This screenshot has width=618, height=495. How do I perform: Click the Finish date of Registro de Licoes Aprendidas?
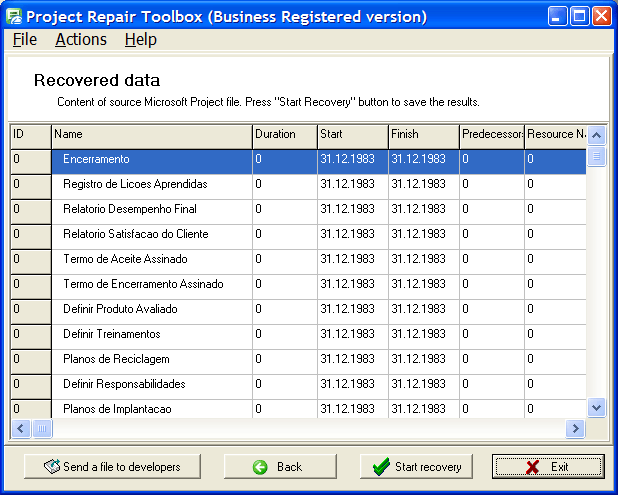424,187
